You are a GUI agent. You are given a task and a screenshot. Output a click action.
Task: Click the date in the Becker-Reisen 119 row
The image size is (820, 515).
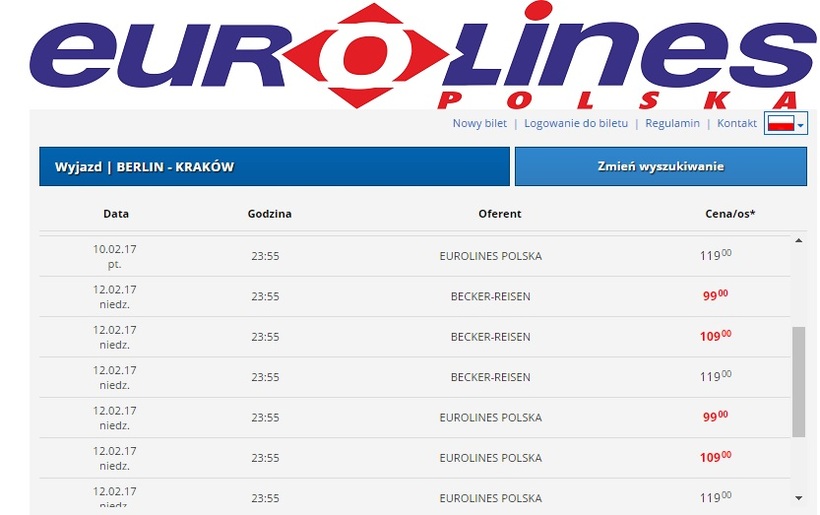coord(115,377)
